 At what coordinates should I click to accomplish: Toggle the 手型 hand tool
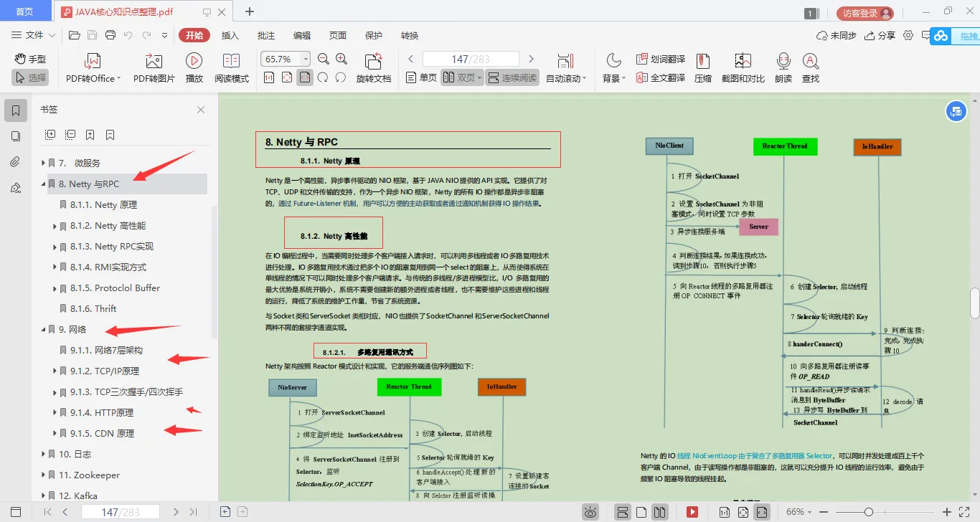coord(30,59)
